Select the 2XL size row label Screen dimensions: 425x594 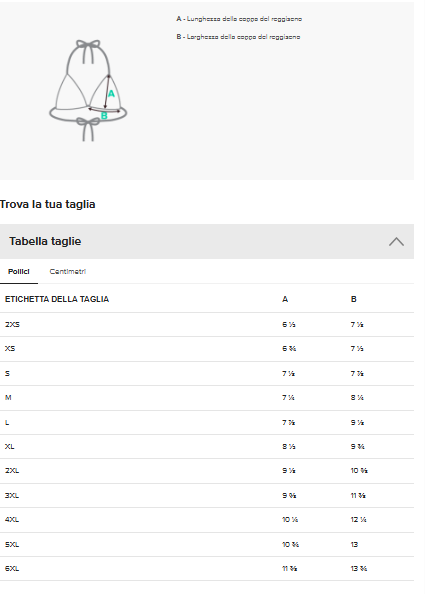tap(12, 471)
